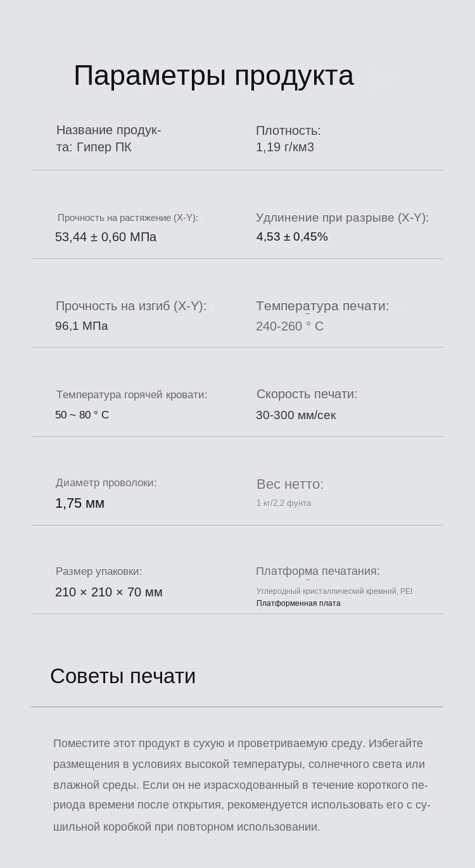Select the package size 210 × 210 × 70 мм
This screenshot has height=868, width=475.
pos(109,593)
